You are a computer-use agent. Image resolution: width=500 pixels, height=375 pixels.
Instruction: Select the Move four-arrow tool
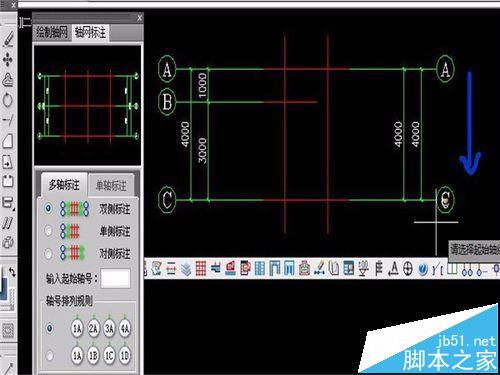[8, 60]
